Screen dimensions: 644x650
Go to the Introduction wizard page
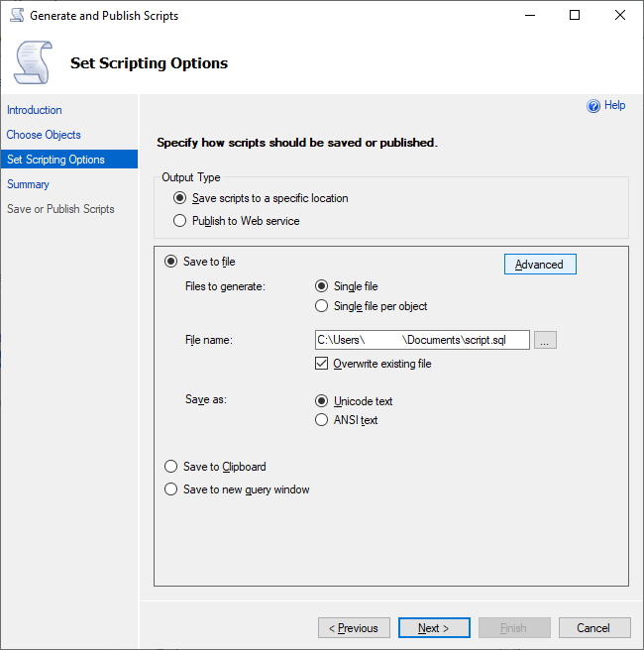35,110
